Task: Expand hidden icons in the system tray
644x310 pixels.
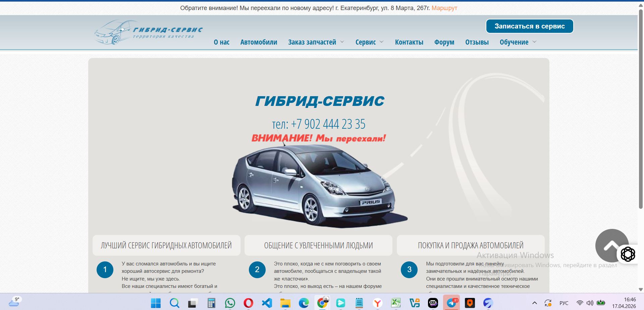Action: pos(535,303)
